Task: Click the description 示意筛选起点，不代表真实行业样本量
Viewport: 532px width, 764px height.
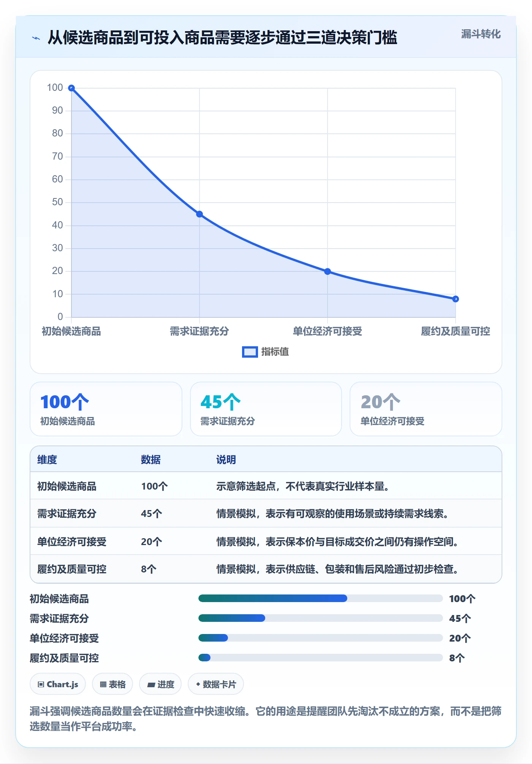Action: (303, 487)
